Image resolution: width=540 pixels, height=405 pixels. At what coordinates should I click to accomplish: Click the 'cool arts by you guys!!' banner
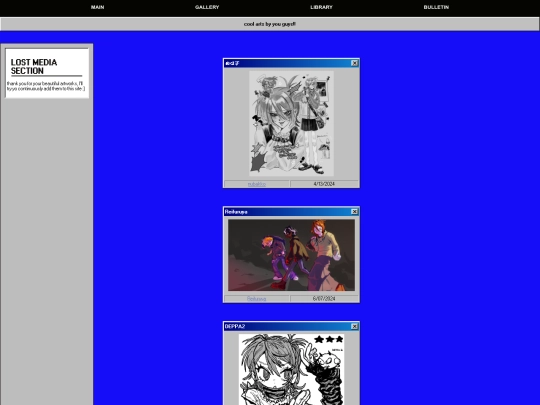270,24
